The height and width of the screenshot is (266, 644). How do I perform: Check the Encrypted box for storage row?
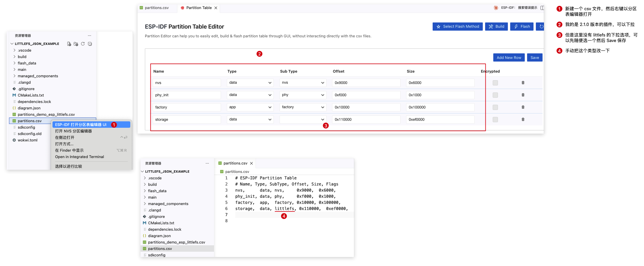(495, 120)
